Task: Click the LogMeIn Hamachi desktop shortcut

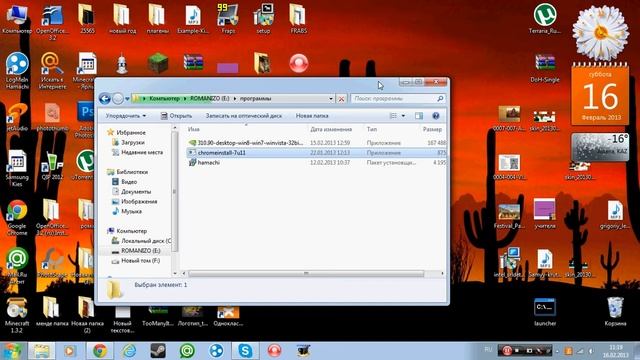Action: coord(17,71)
